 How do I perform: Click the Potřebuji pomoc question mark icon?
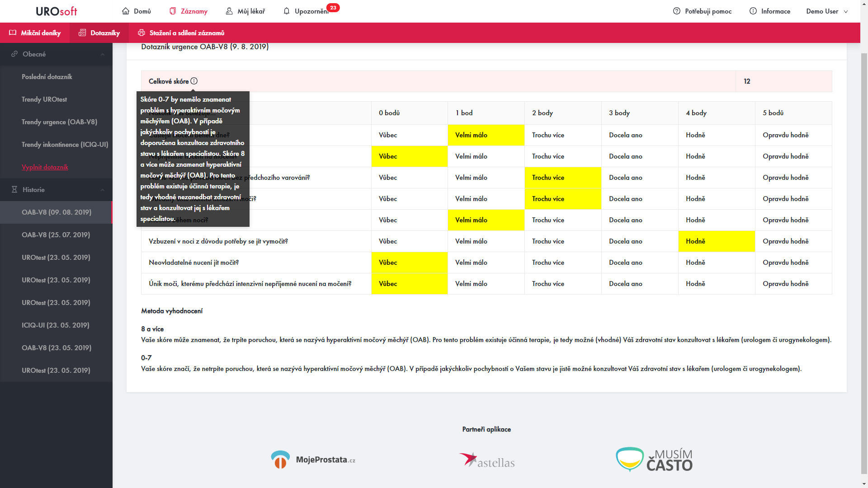click(x=676, y=11)
